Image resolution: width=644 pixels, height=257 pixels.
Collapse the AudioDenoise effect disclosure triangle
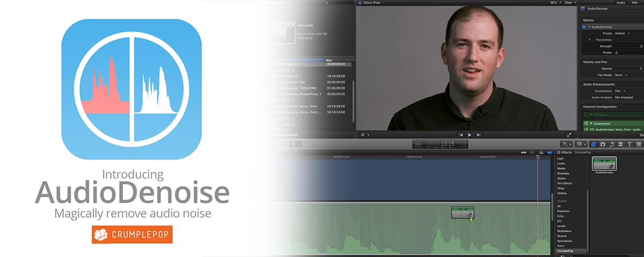click(590, 26)
